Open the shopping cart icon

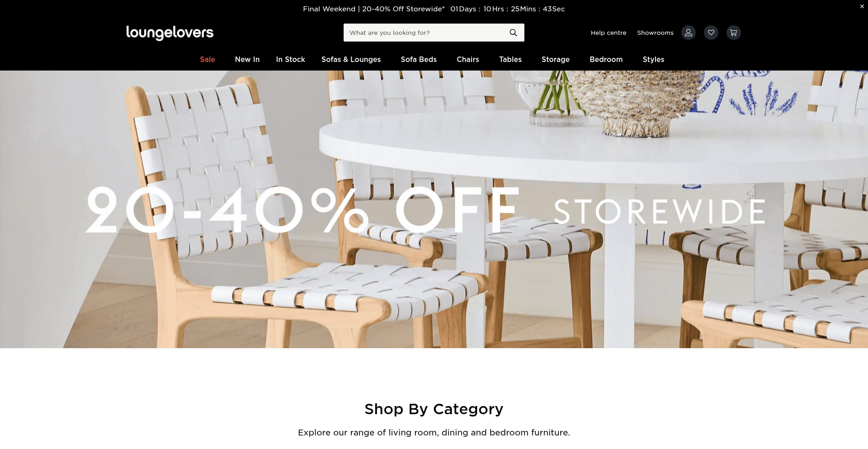[734, 33]
